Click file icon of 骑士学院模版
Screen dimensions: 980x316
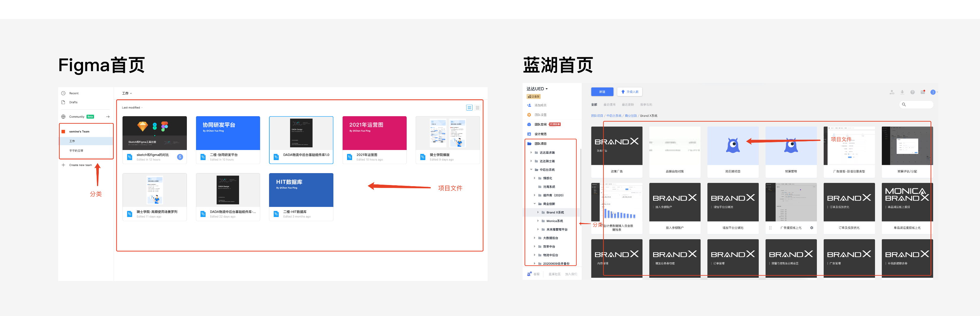423,157
